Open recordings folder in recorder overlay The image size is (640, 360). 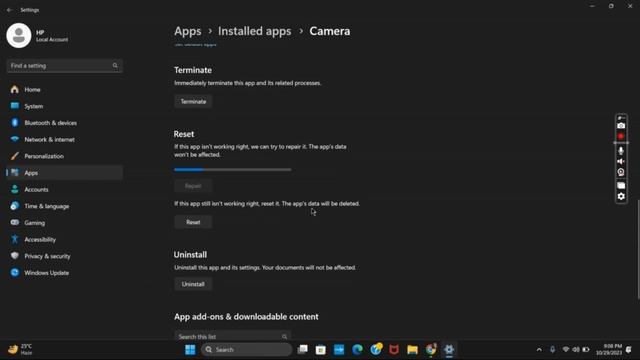point(621,185)
